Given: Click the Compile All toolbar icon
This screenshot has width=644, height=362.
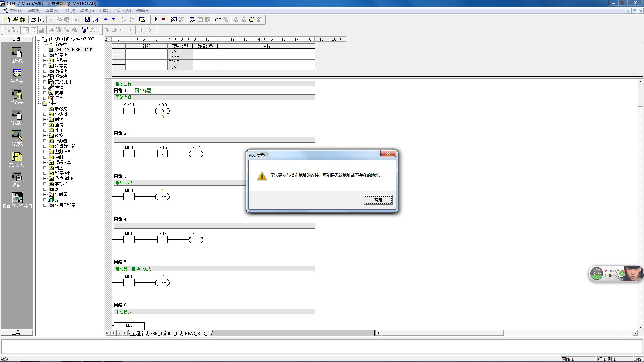Looking at the screenshot, I should pyautogui.click(x=95, y=19).
